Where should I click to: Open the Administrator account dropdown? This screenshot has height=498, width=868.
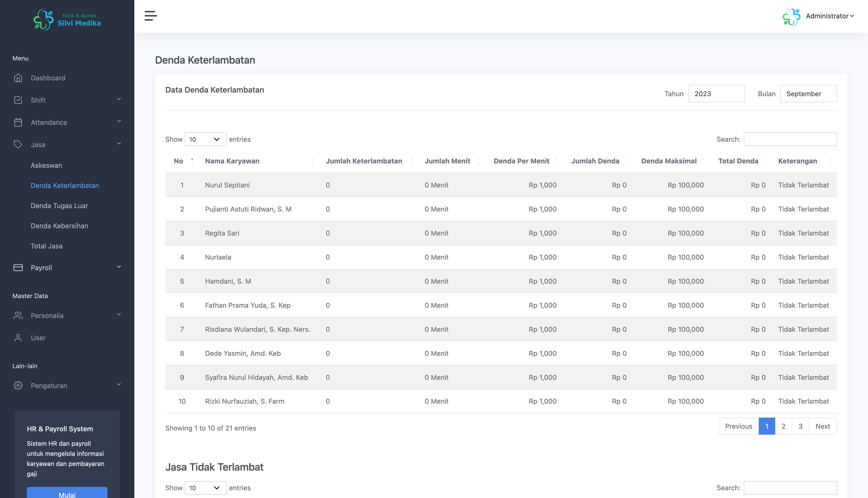pos(830,16)
